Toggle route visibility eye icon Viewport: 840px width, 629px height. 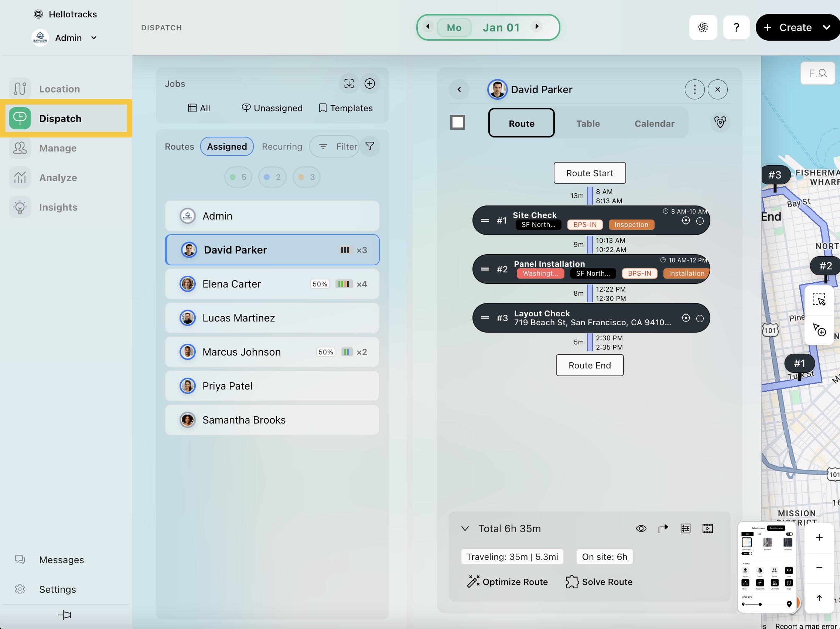tap(641, 528)
